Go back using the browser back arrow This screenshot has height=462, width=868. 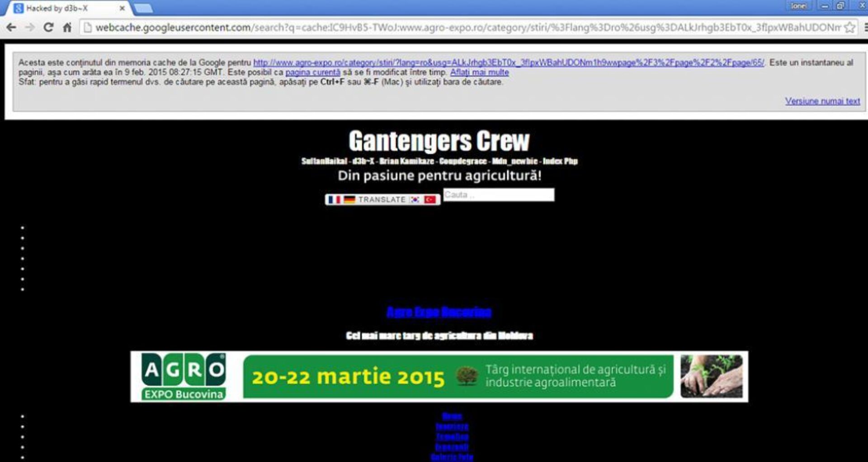tap(11, 28)
